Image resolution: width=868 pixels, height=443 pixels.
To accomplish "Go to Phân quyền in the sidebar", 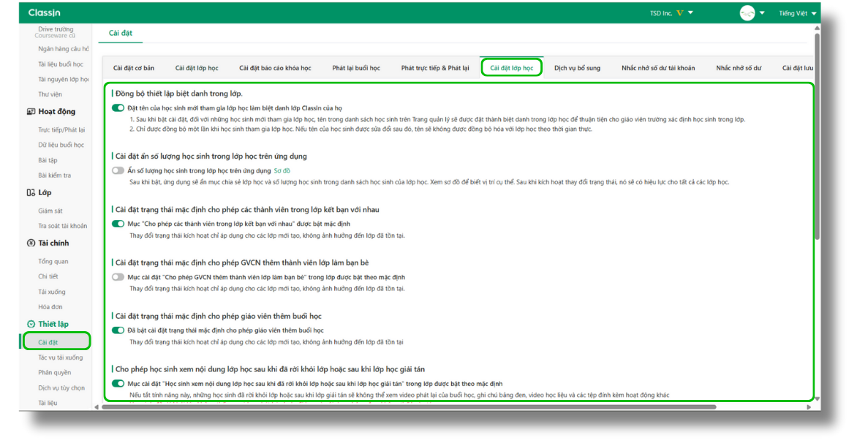I will pyautogui.click(x=54, y=373).
